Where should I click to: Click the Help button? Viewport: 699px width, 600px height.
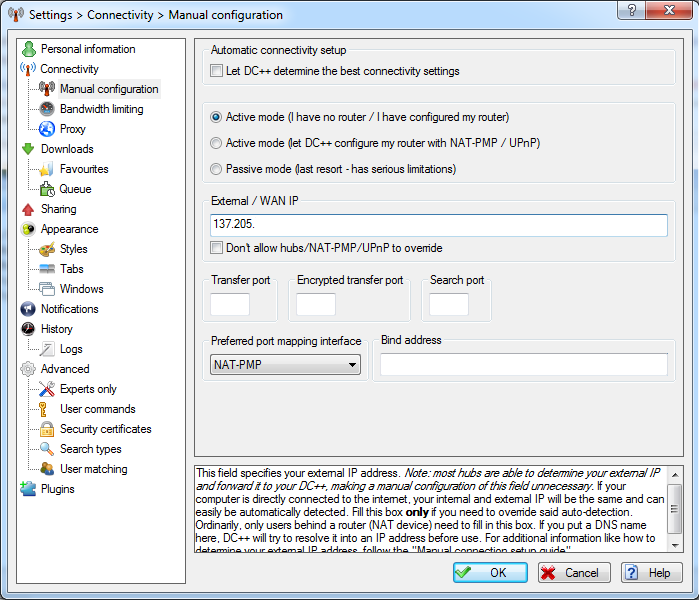tap(652, 572)
